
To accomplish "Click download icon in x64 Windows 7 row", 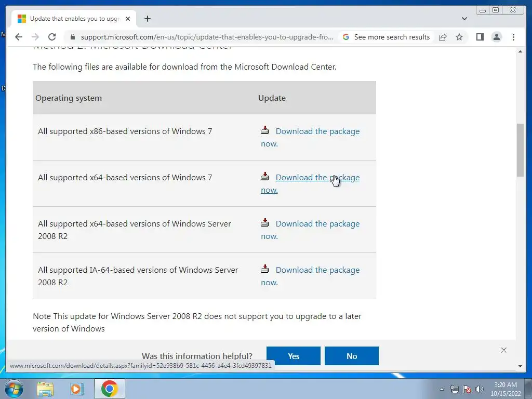I will (265, 176).
